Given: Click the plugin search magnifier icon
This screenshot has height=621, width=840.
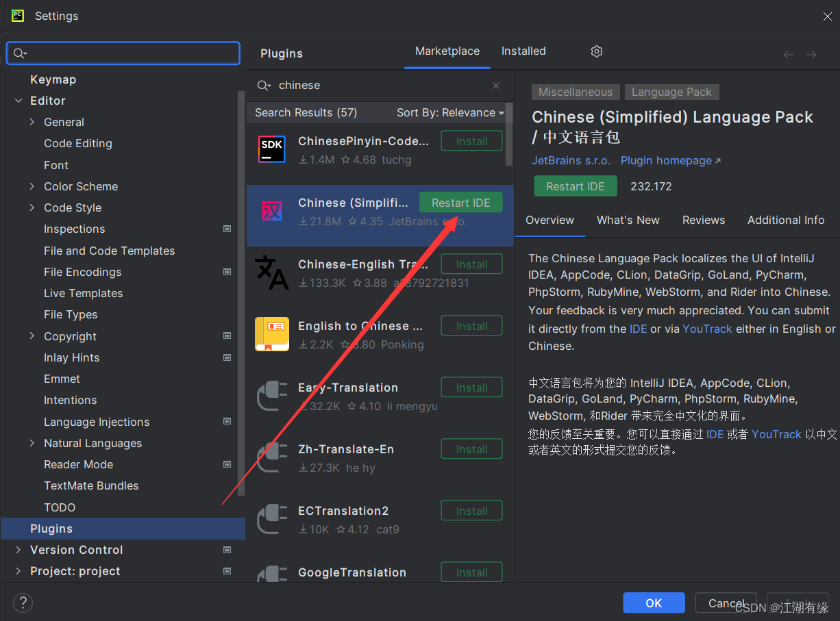Looking at the screenshot, I should click(x=264, y=86).
